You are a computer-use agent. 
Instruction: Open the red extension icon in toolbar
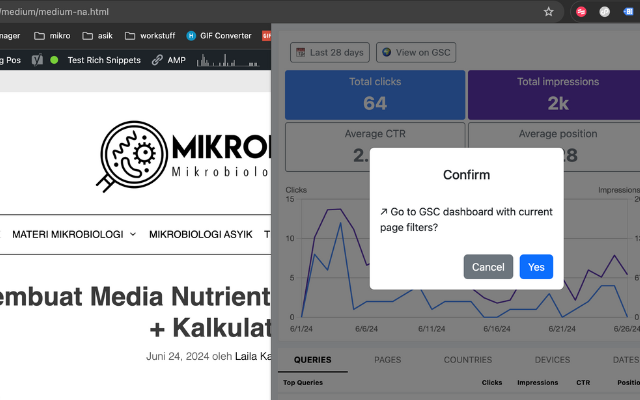(581, 12)
